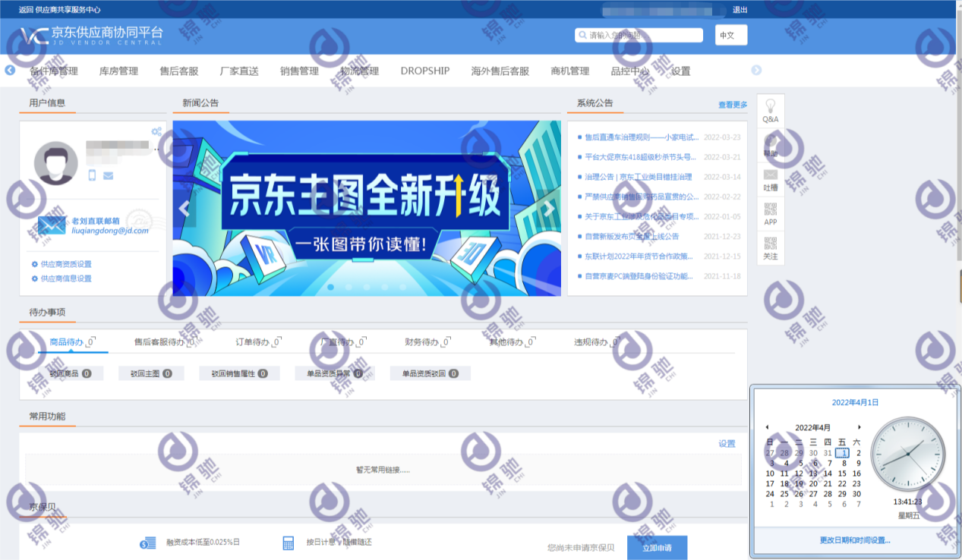Click the phone icon in user info

pyautogui.click(x=92, y=175)
